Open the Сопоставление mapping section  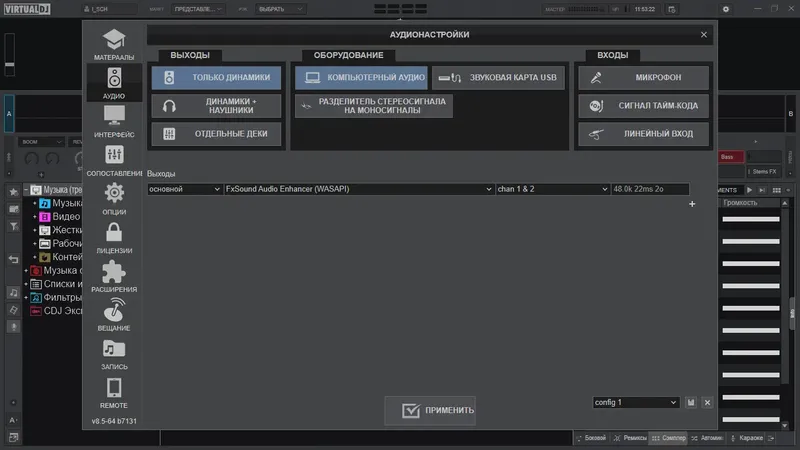pos(114,161)
